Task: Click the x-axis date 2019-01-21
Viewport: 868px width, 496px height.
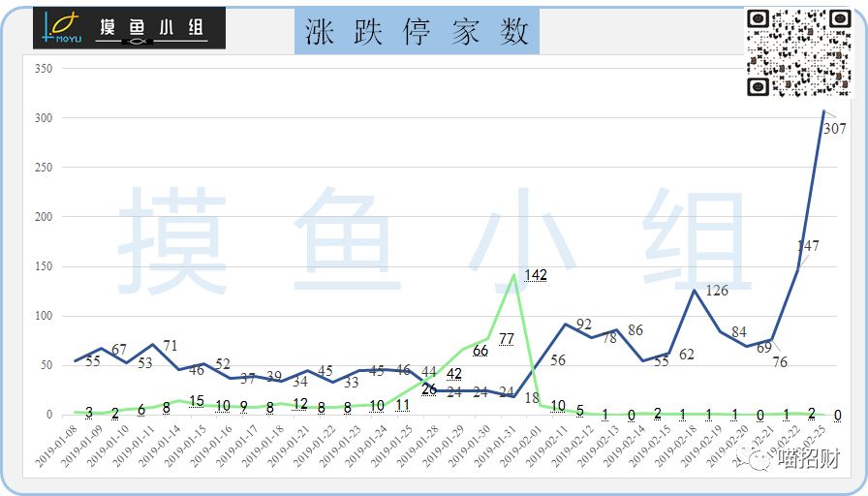Action: point(288,446)
